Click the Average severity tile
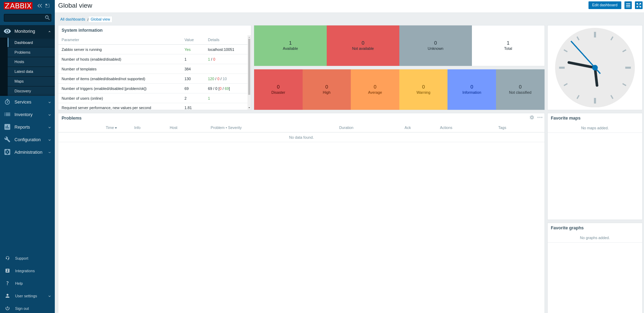Image resolution: width=644 pixels, height=313 pixels. (375, 90)
